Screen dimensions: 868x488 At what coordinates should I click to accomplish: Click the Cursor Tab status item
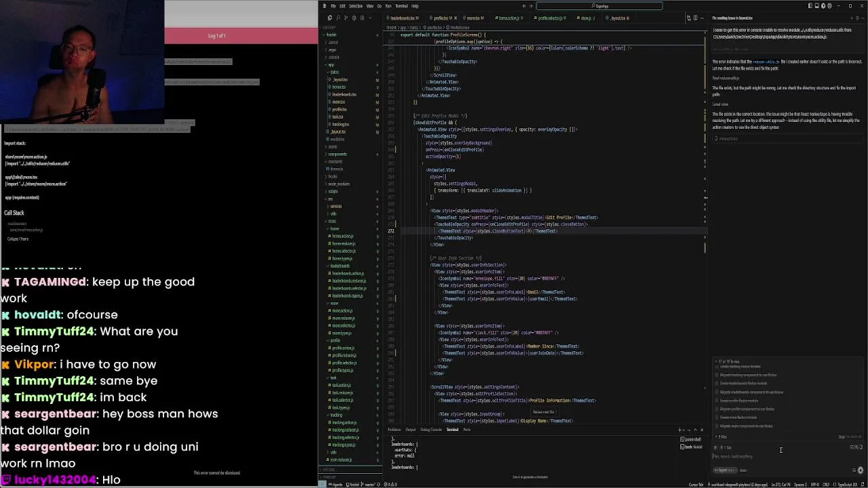tap(696, 484)
